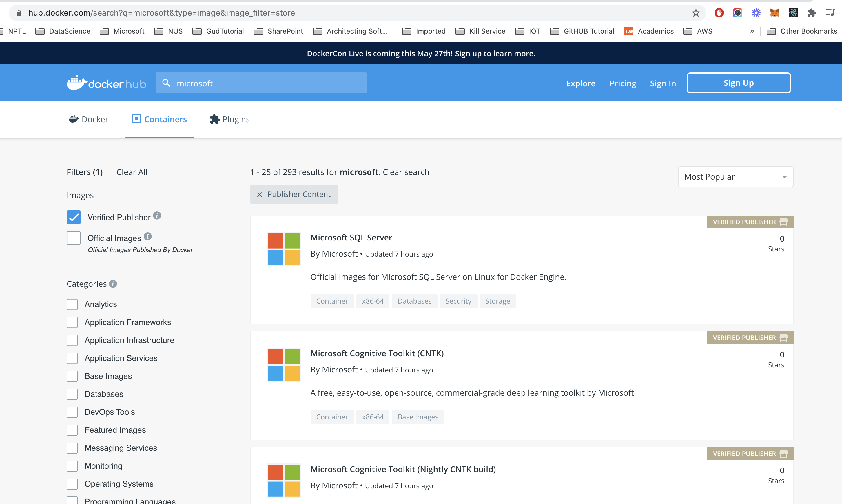The height and width of the screenshot is (504, 842).
Task: Click the Categories info icon
Action: (x=113, y=284)
